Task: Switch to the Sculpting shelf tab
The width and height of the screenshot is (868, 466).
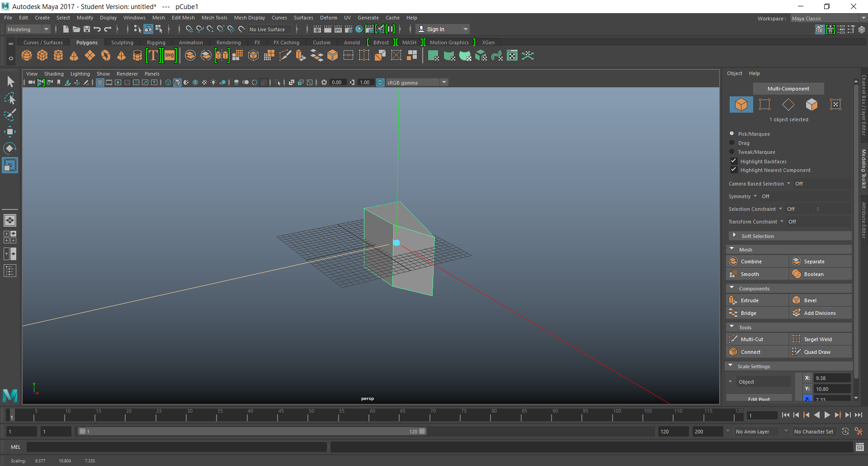Action: [122, 43]
